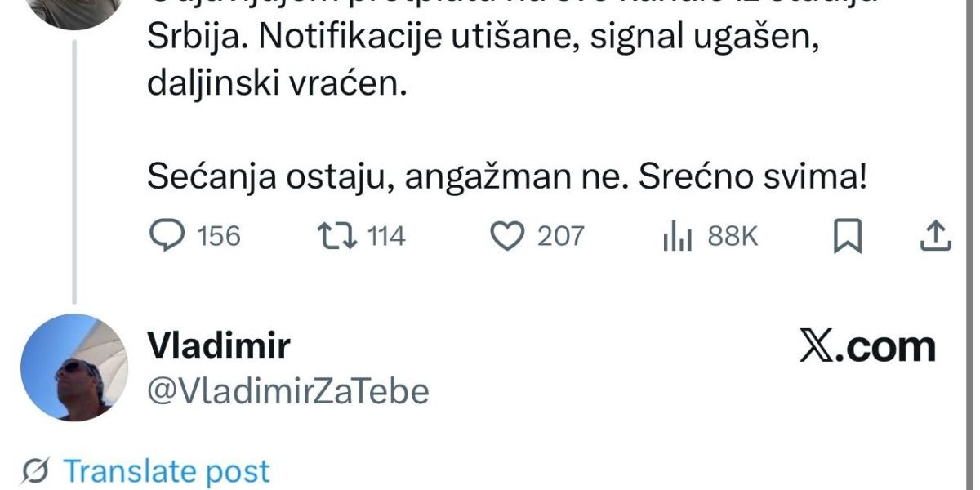This screenshot has width=980, height=490.
Task: Click the Vladimir display name
Action: 218,346
